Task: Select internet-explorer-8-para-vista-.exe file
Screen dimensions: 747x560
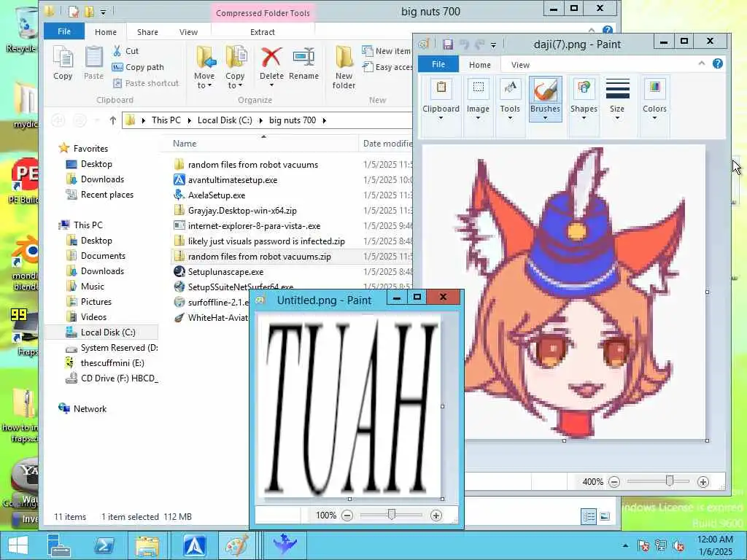Action: pyautogui.click(x=254, y=226)
